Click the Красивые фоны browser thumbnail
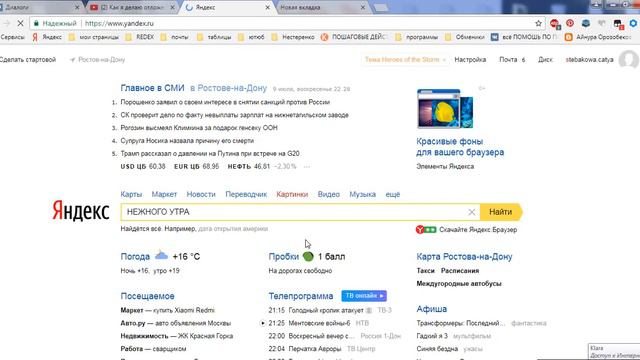640x360 pixels. click(445, 109)
